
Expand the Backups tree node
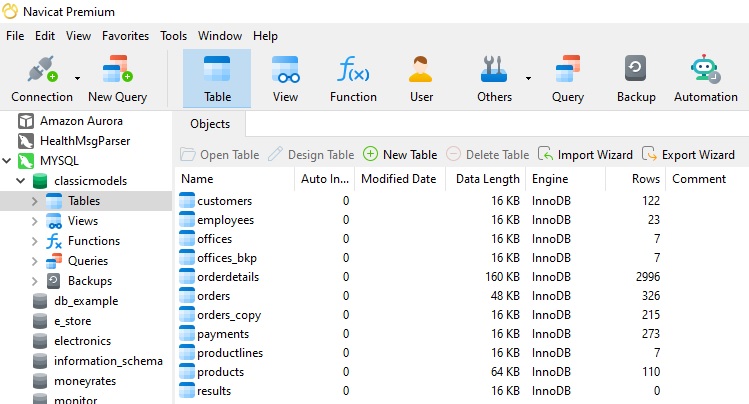34,281
